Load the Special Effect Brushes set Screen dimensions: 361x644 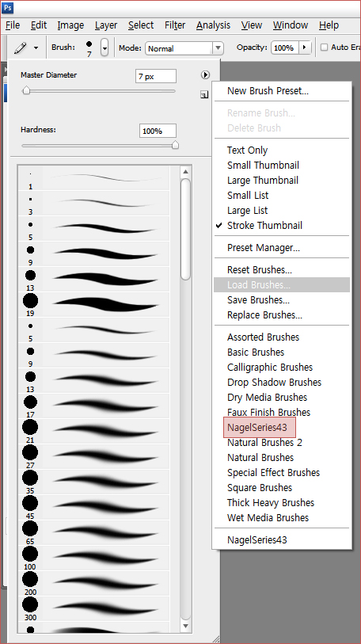tap(273, 472)
